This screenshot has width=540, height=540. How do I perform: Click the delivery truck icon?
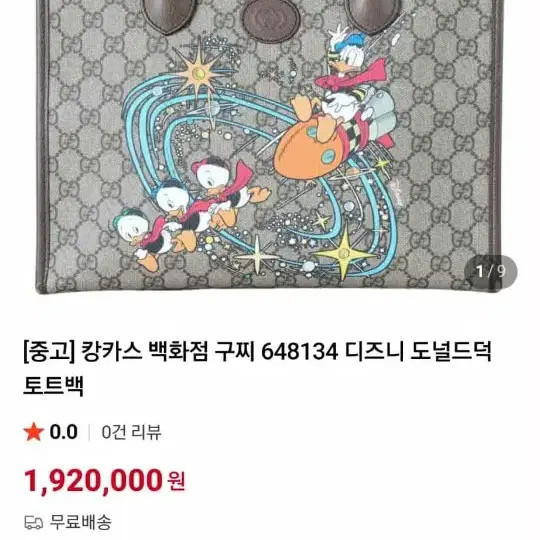pyautogui.click(x=34, y=522)
